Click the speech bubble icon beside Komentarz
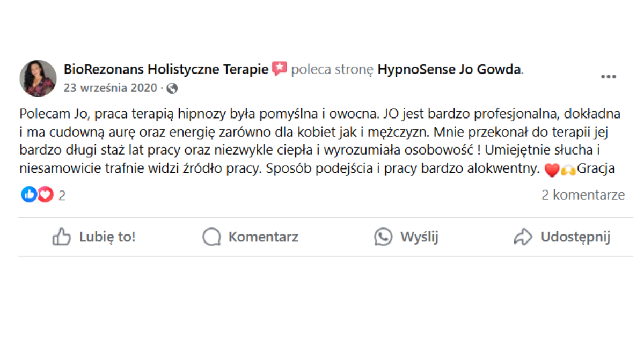 click(212, 237)
